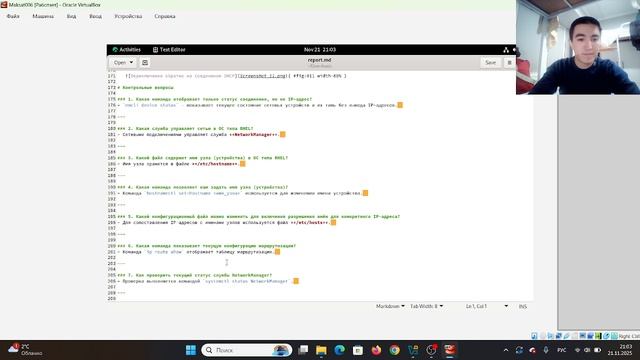
Task: Click the Right Ctrl host key label
Action: point(629,336)
